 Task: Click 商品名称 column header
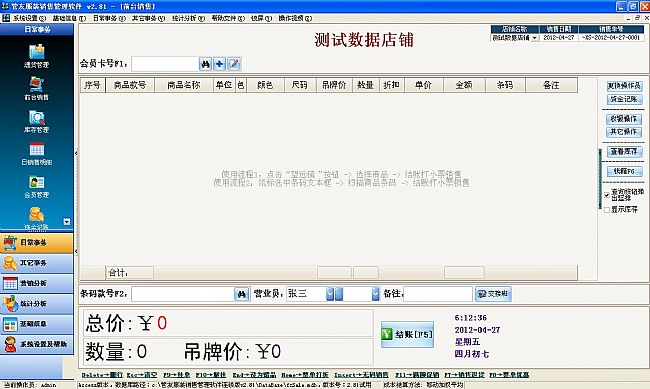tap(184, 85)
